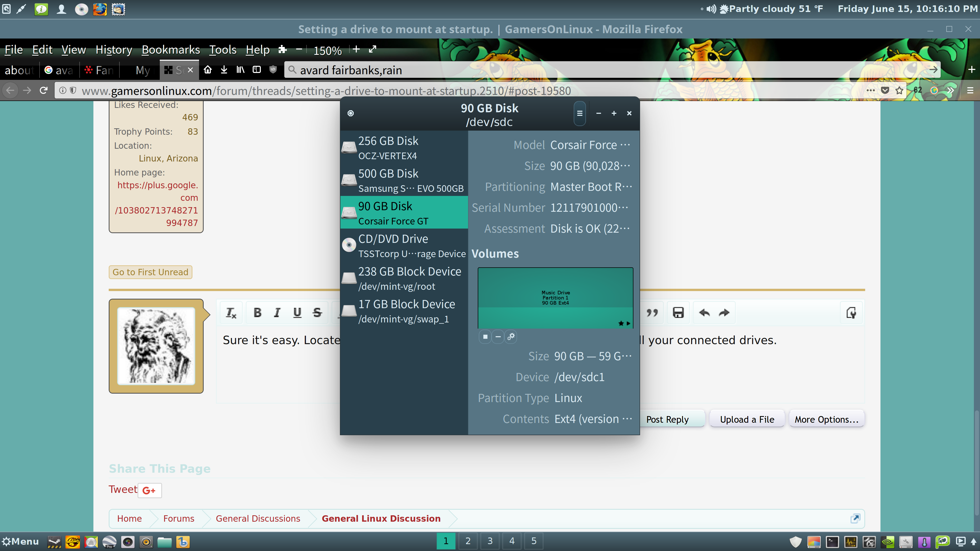The width and height of the screenshot is (980, 551).
Task: Save draft floppy icon in editor
Action: click(678, 312)
